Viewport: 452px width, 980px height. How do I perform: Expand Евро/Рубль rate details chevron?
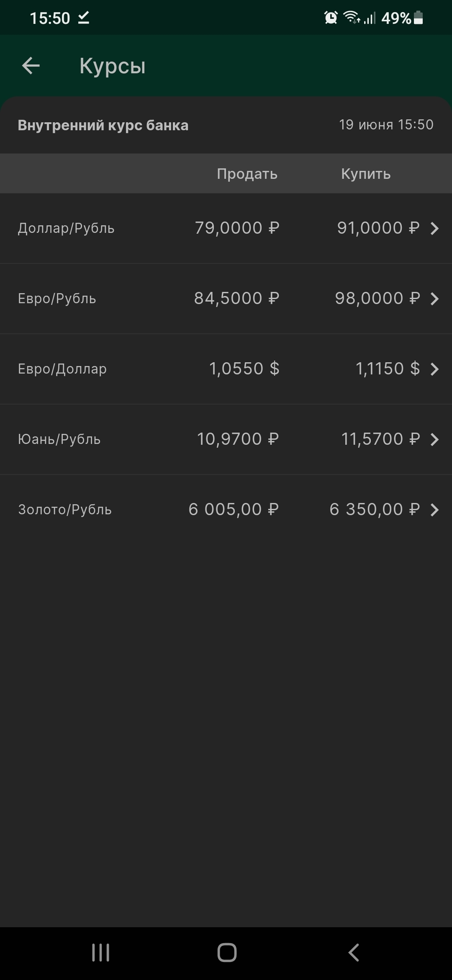pos(434,299)
